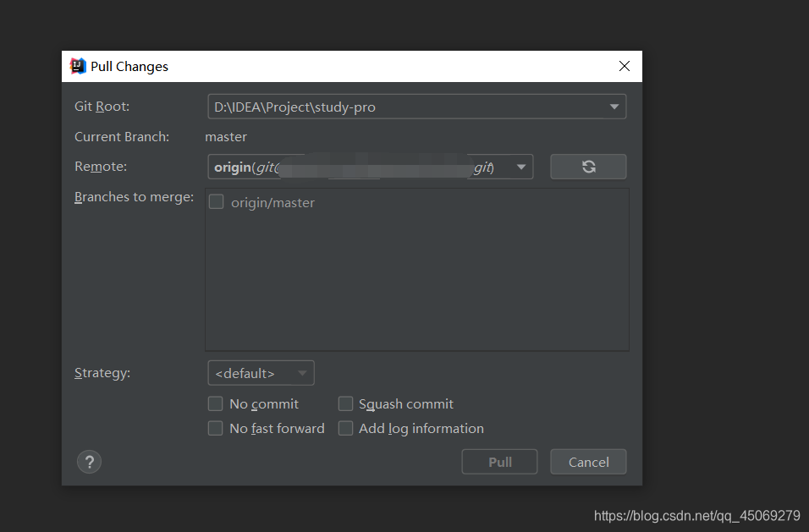
Task: Click the Pull Changes title text
Action: [129, 67]
